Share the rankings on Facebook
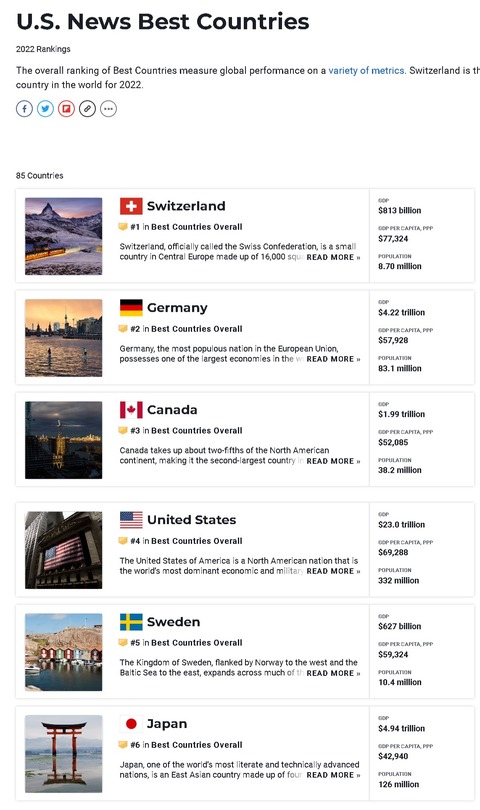Image resolution: width=480 pixels, height=810 pixels. 24,109
